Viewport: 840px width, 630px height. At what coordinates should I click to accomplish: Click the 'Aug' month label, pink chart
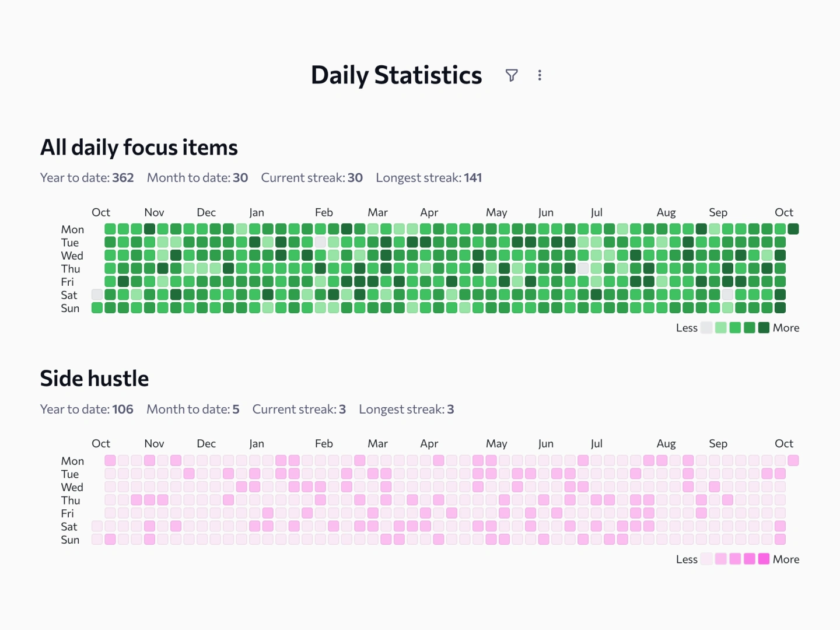coord(666,443)
